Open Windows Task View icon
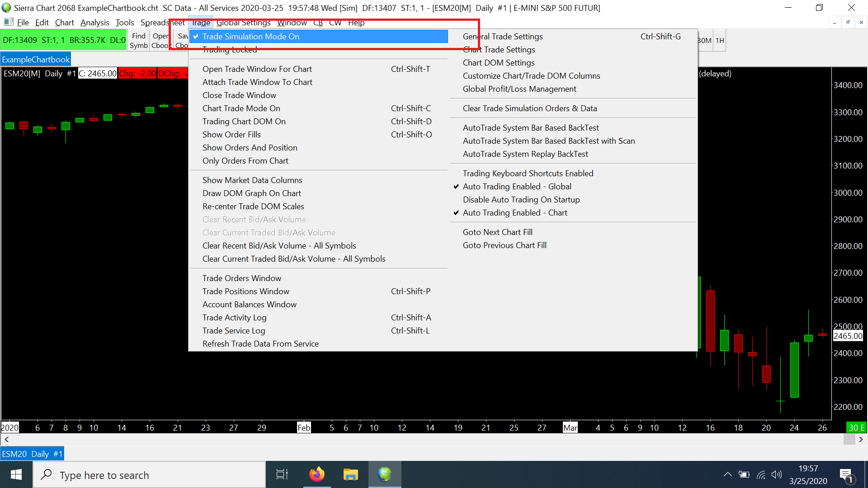Viewport: 868px width, 488px height. [282, 474]
